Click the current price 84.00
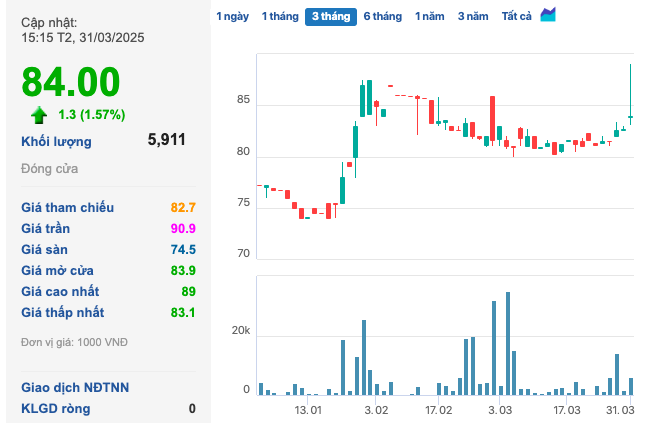The height and width of the screenshot is (423, 669). tap(71, 81)
